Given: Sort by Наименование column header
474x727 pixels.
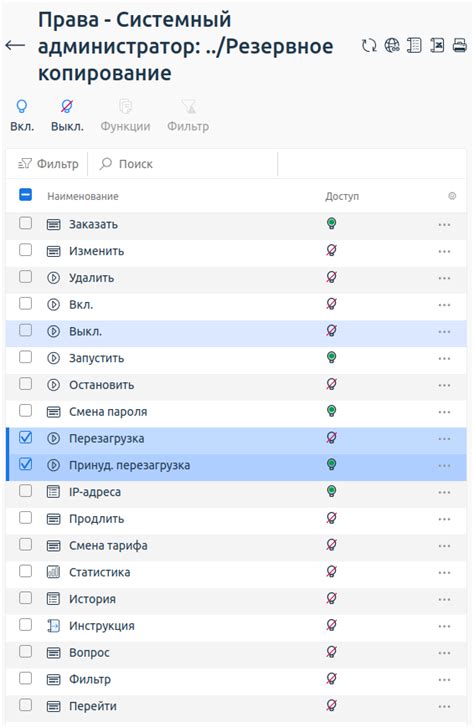Looking at the screenshot, I should coord(83,197).
